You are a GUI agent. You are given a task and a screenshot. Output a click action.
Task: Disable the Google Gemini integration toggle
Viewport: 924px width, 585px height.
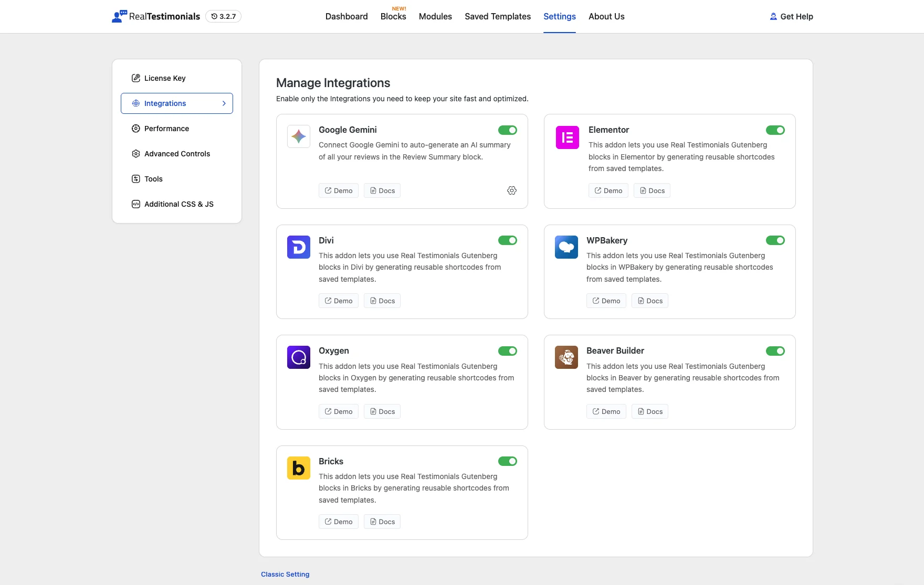coord(508,130)
